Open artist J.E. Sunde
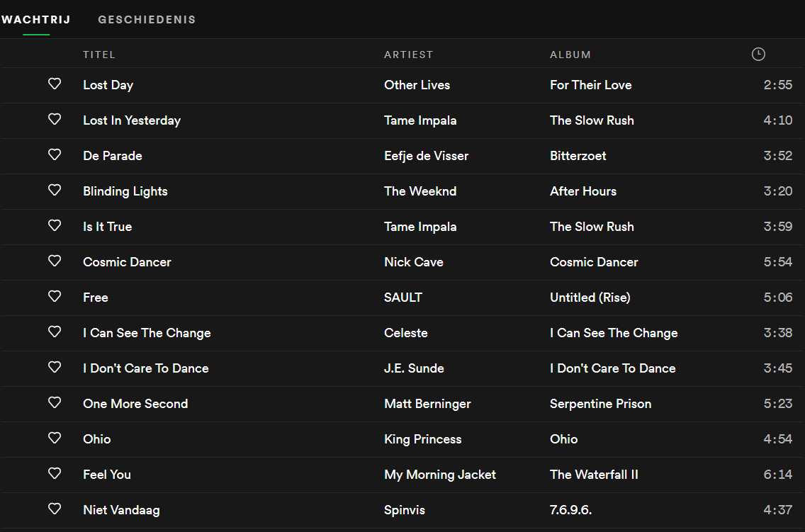Viewport: 805px width, 532px height. click(x=414, y=368)
